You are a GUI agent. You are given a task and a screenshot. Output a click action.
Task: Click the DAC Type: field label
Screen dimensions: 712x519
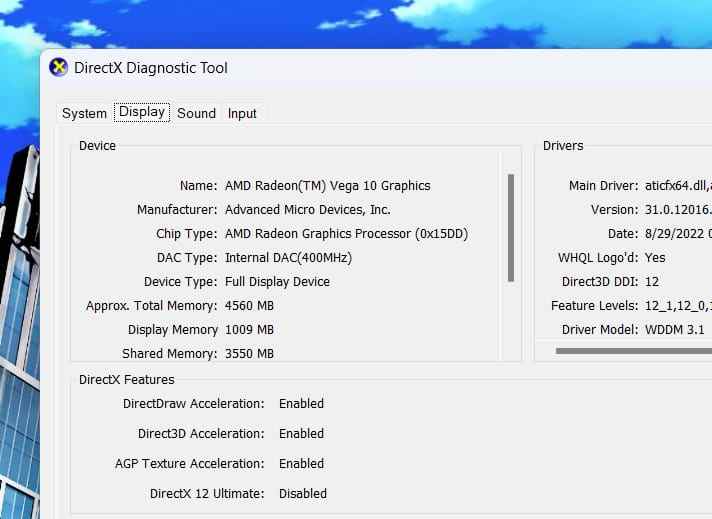(x=187, y=258)
